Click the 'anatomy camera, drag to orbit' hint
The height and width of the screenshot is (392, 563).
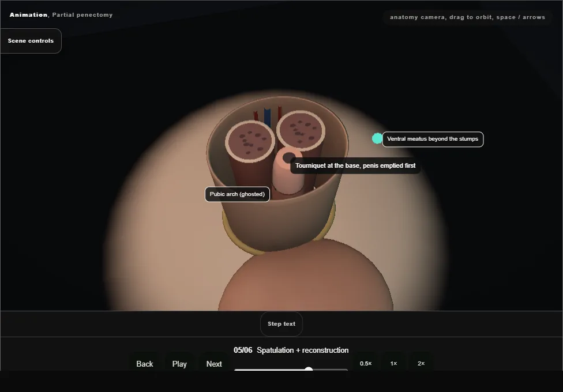click(467, 17)
